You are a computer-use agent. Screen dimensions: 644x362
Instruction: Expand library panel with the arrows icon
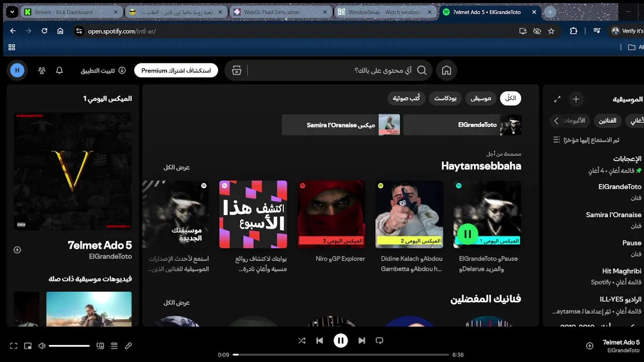(x=557, y=99)
